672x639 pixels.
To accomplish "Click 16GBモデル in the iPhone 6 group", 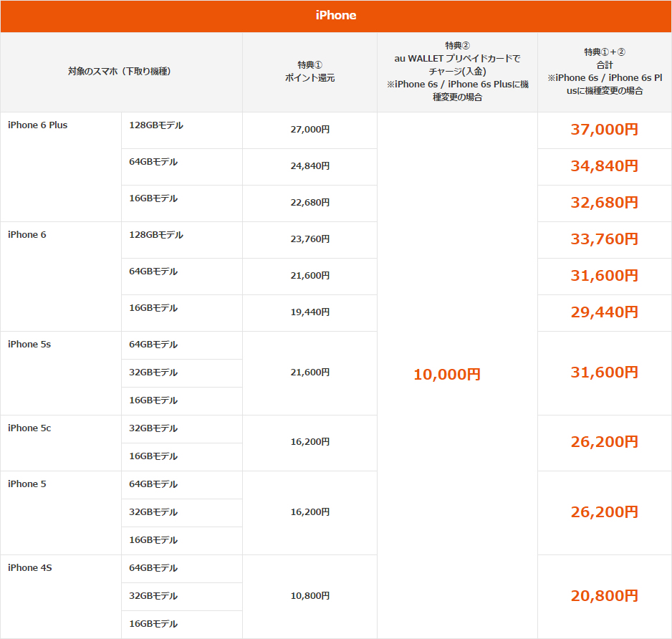I will click(153, 308).
